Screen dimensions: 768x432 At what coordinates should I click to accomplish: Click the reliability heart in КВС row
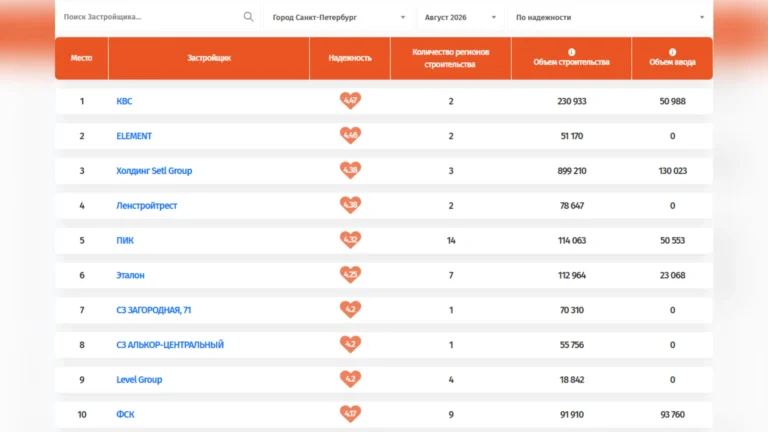[x=350, y=101]
